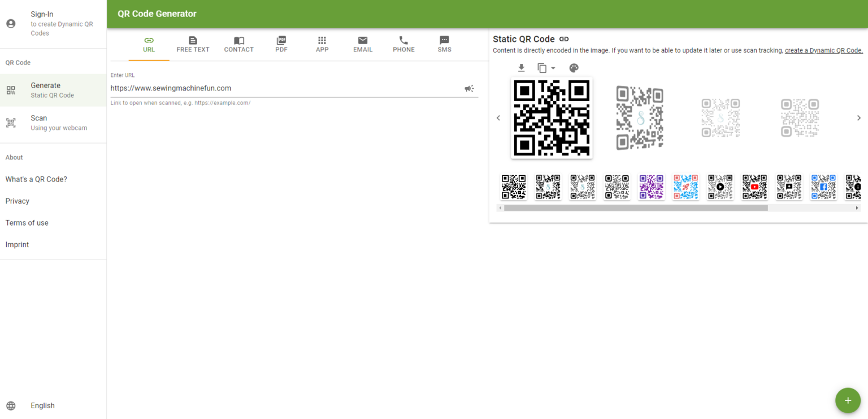Open the create a Dynamic QR Code link
The image size is (868, 419).
823,50
